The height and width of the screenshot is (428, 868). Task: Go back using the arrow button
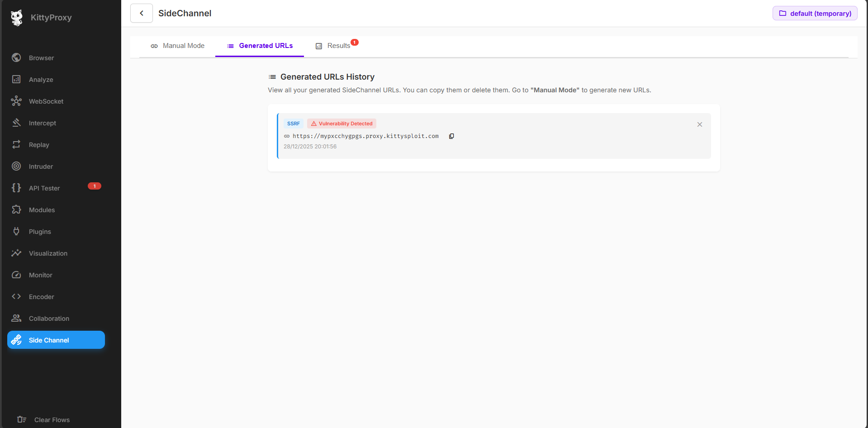tap(141, 13)
